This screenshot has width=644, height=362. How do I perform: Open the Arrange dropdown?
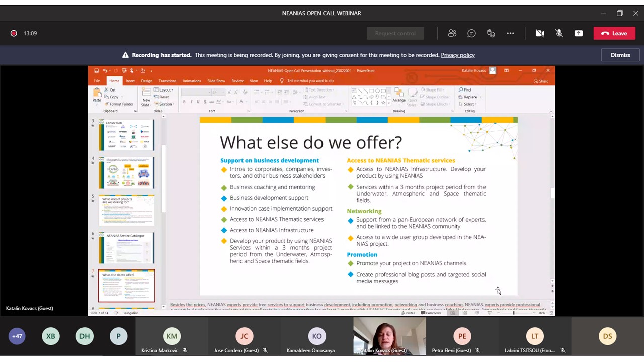tap(399, 97)
